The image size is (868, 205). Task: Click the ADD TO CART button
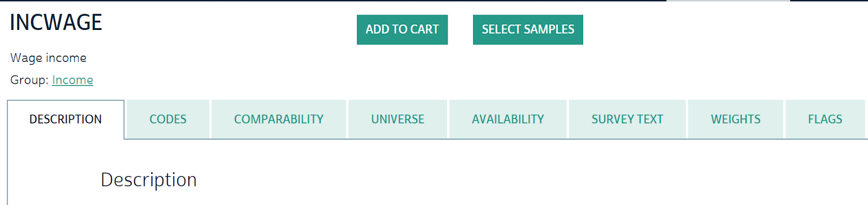[402, 29]
